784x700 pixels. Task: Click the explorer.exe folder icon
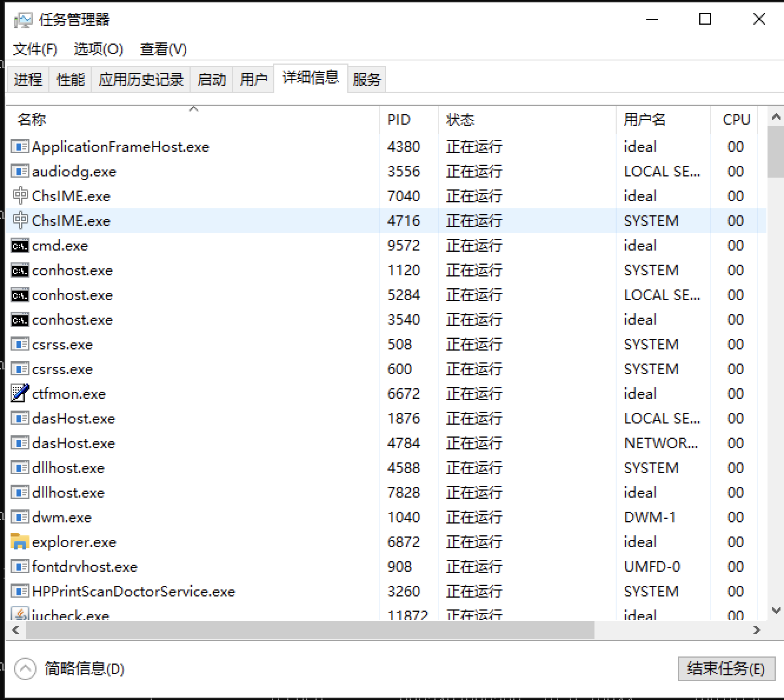point(20,542)
